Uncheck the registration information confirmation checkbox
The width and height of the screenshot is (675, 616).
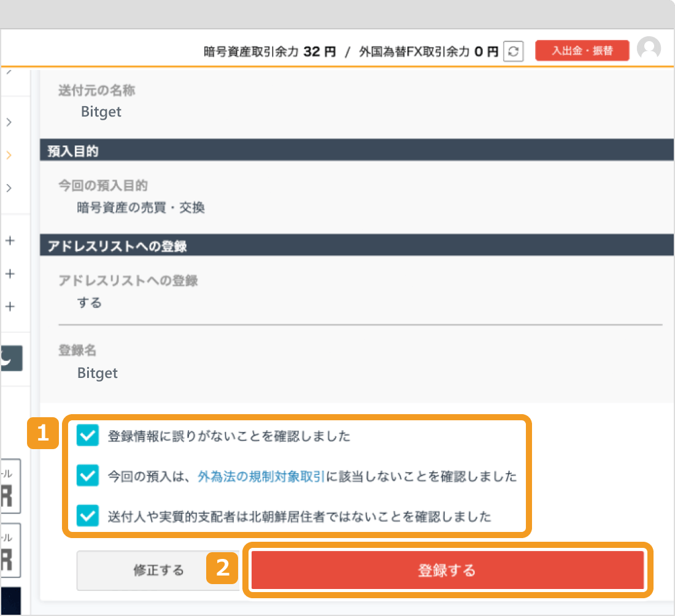(88, 436)
